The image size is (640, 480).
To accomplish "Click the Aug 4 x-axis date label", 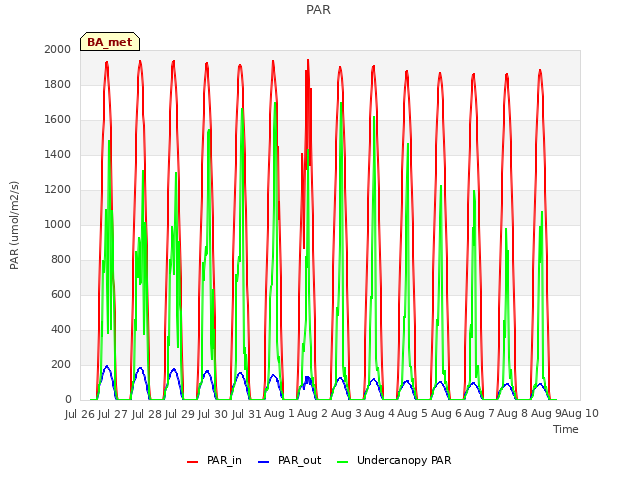I will click(379, 414).
